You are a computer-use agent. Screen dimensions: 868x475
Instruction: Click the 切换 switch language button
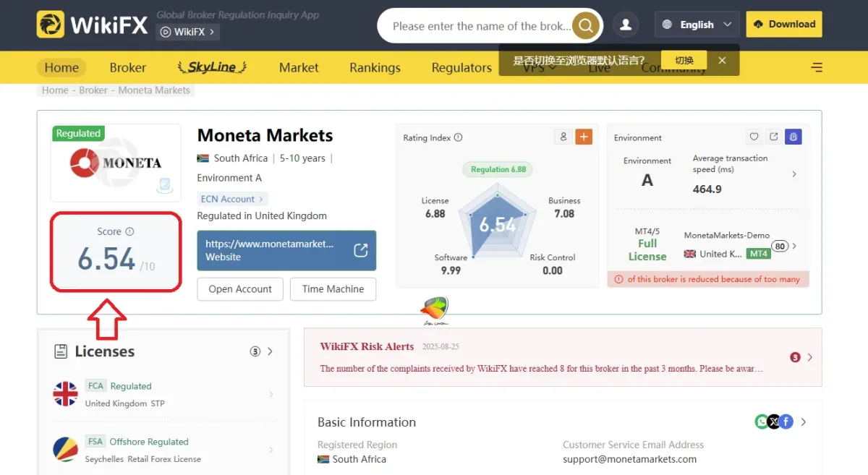click(684, 61)
